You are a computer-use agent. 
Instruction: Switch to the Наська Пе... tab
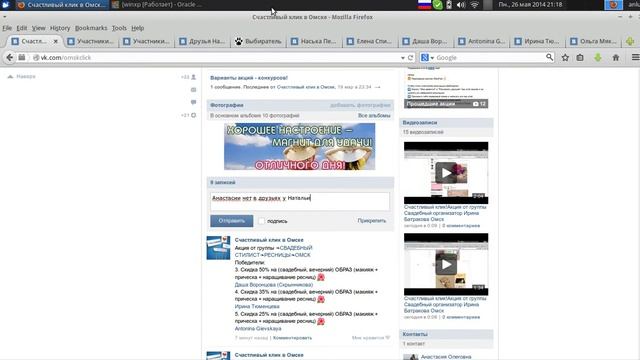(x=314, y=41)
